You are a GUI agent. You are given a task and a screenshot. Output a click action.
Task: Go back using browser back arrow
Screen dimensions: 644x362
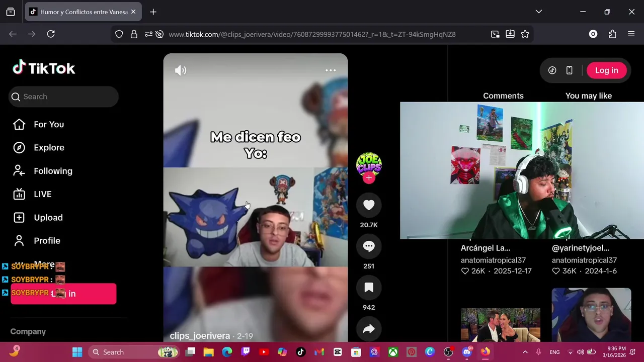[13, 34]
